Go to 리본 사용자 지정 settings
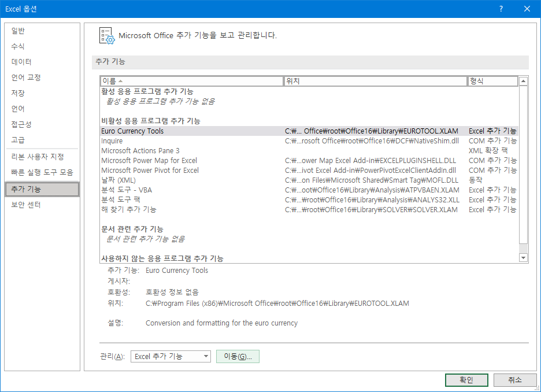 [42, 157]
